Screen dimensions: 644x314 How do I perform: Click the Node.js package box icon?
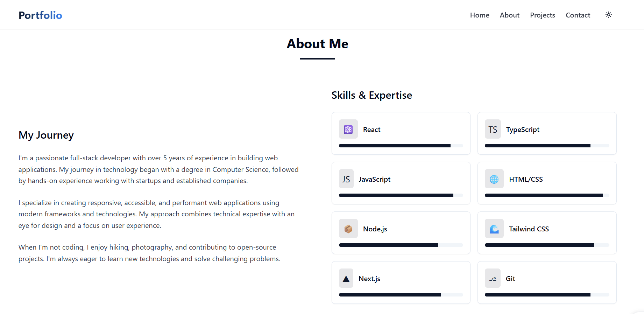tap(348, 229)
